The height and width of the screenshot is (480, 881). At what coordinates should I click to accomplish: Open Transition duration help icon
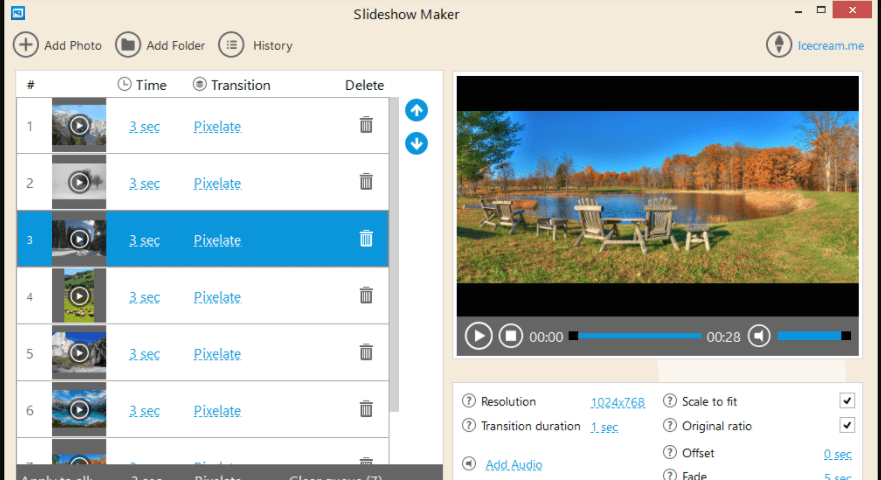click(469, 425)
